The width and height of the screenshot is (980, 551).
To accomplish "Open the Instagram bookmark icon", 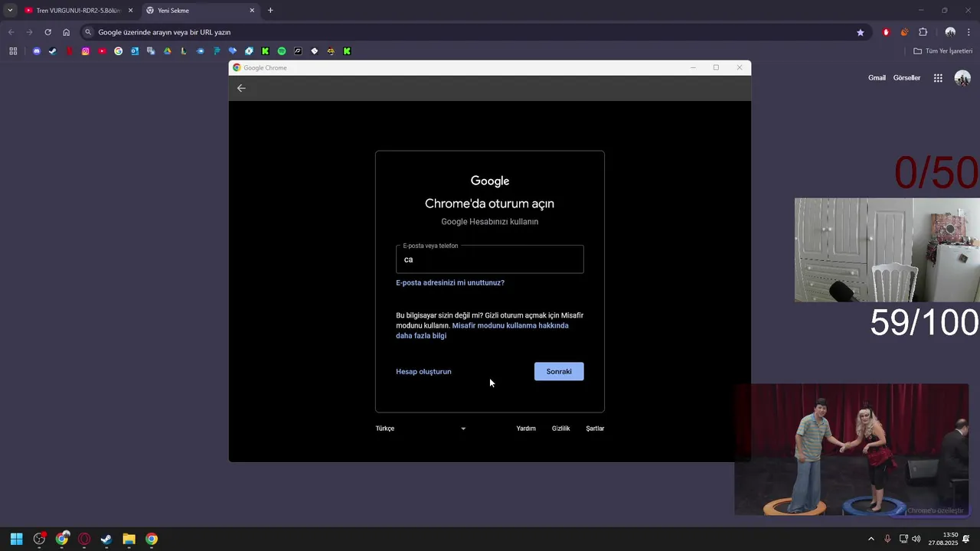I will 86,51.
